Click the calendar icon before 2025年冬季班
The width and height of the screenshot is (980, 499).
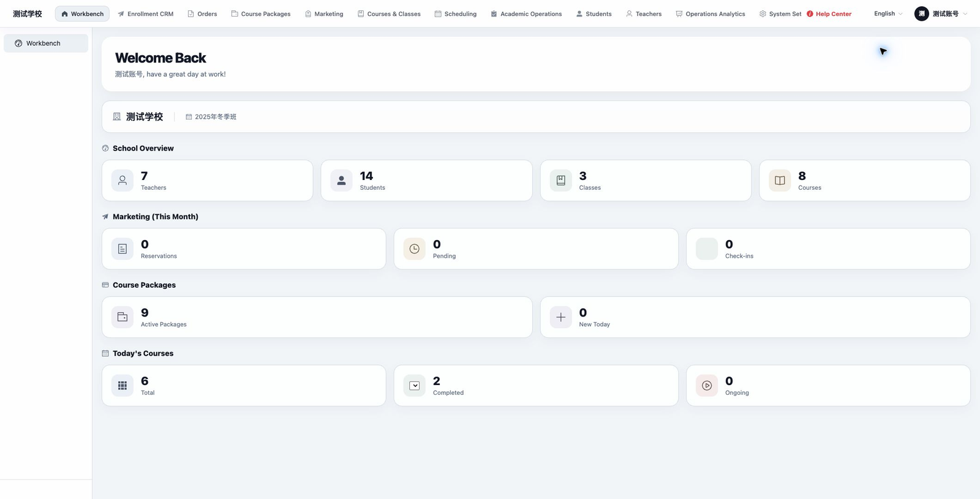pyautogui.click(x=189, y=116)
